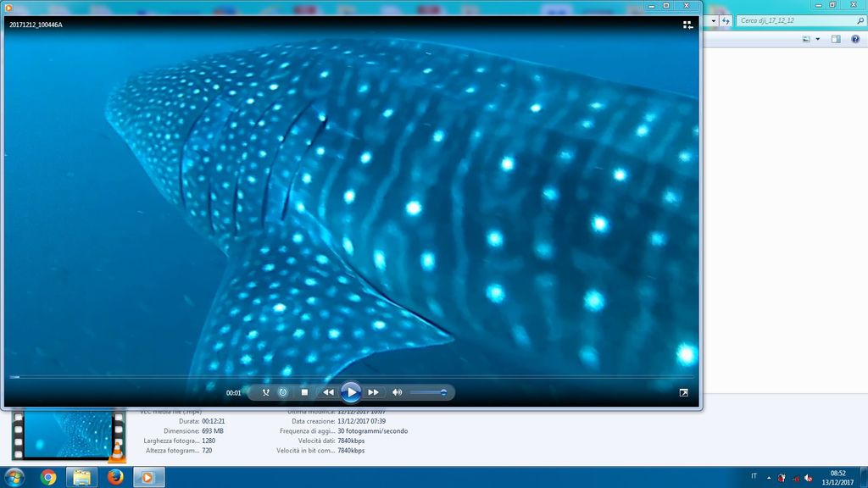Toggle repeat mode in the player
This screenshot has height=488, width=868.
pos(283,392)
